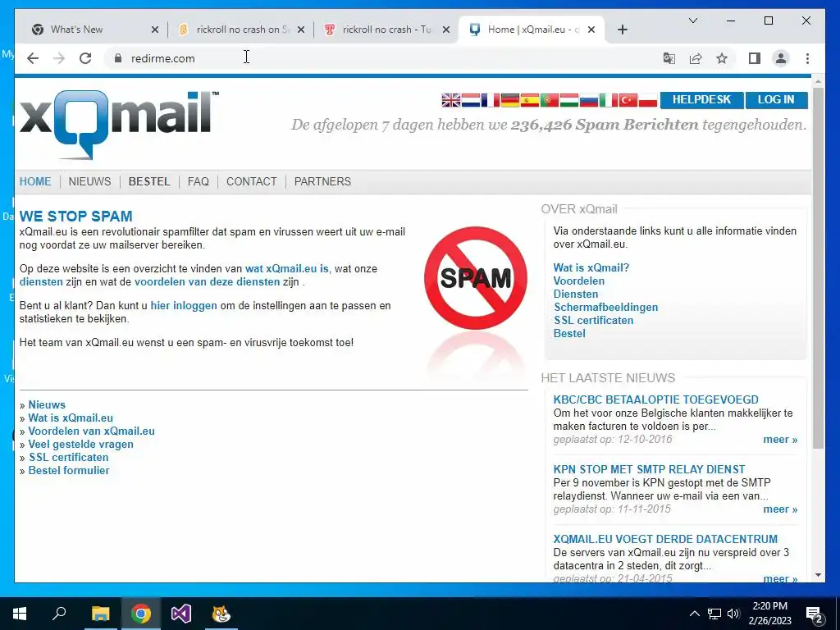Image resolution: width=840 pixels, height=630 pixels.
Task: Choose the Portugal flag language
Action: [549, 100]
